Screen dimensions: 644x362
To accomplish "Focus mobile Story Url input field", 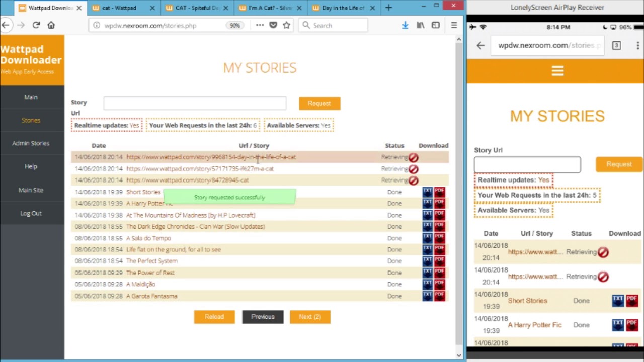I will pos(527,165).
